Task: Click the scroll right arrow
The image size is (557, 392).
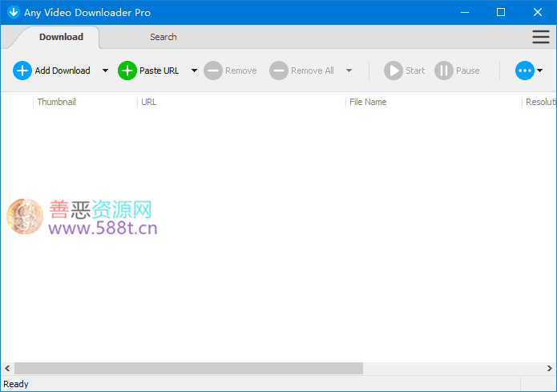Action: [549, 368]
